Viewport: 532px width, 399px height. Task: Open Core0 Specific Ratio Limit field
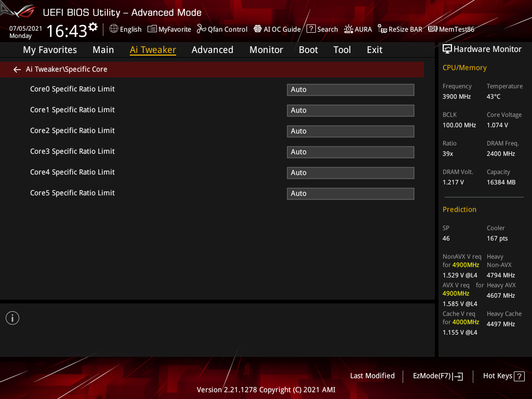click(351, 89)
